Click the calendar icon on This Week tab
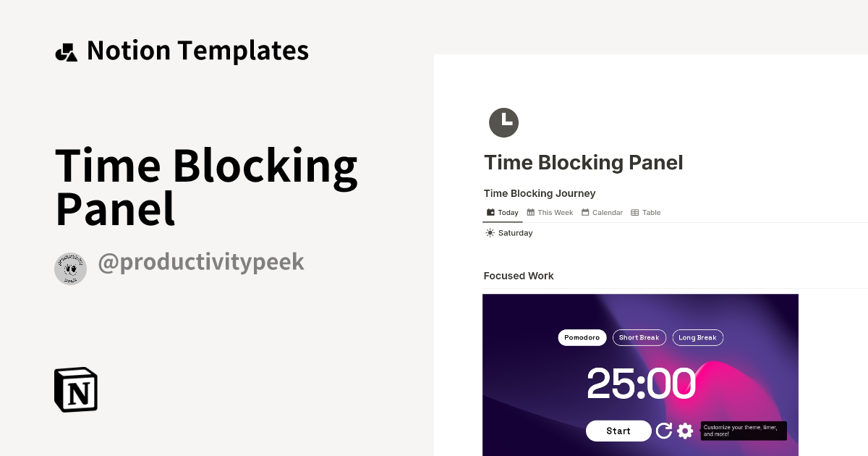The image size is (868, 456). pyautogui.click(x=530, y=212)
